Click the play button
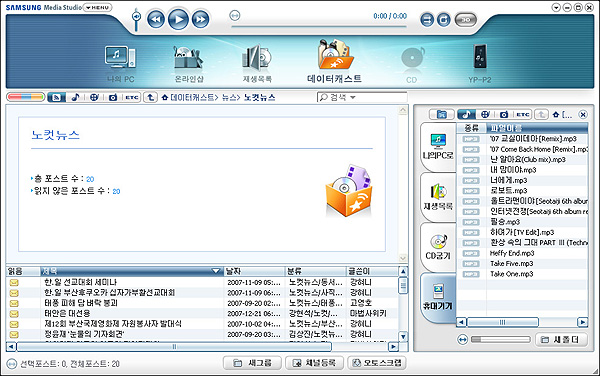The height and width of the screenshot is (376, 600). 178,19
